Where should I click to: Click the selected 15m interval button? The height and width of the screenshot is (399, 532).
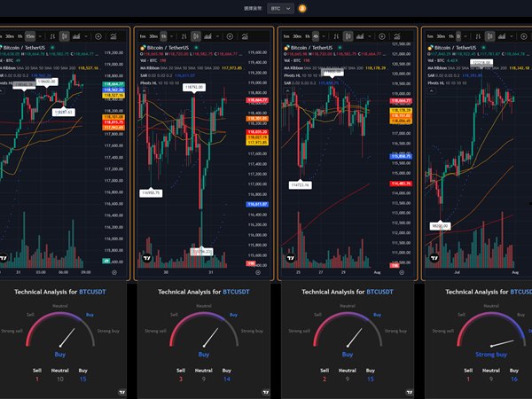point(30,36)
